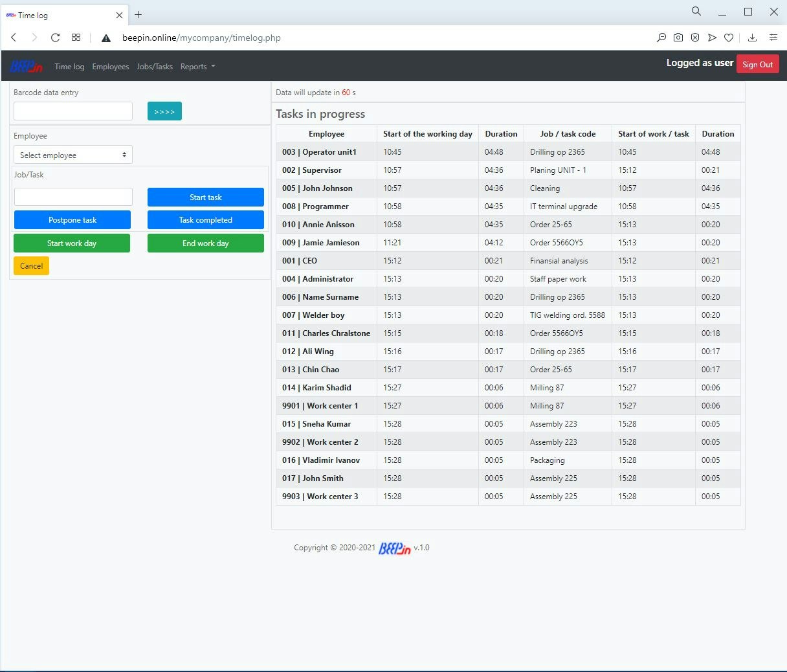Select row 002 | Supervisor
This screenshot has width=787, height=672.
click(x=508, y=170)
